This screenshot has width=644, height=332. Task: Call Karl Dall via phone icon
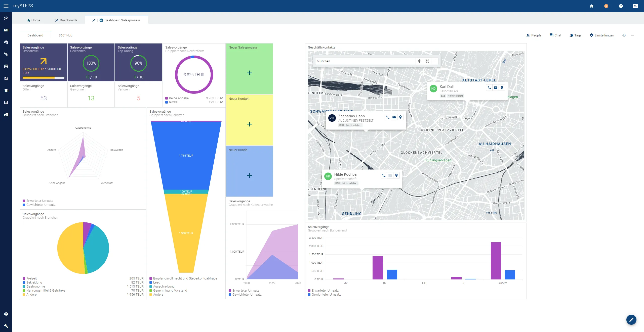point(489,88)
